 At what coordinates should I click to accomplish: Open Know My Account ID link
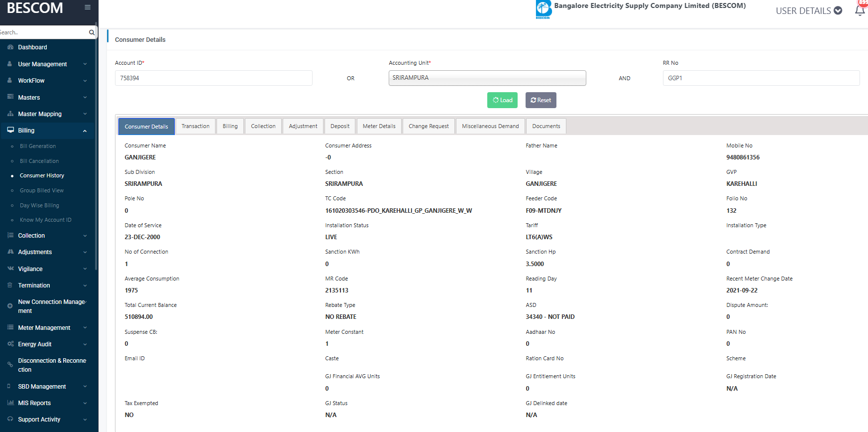[x=46, y=220]
